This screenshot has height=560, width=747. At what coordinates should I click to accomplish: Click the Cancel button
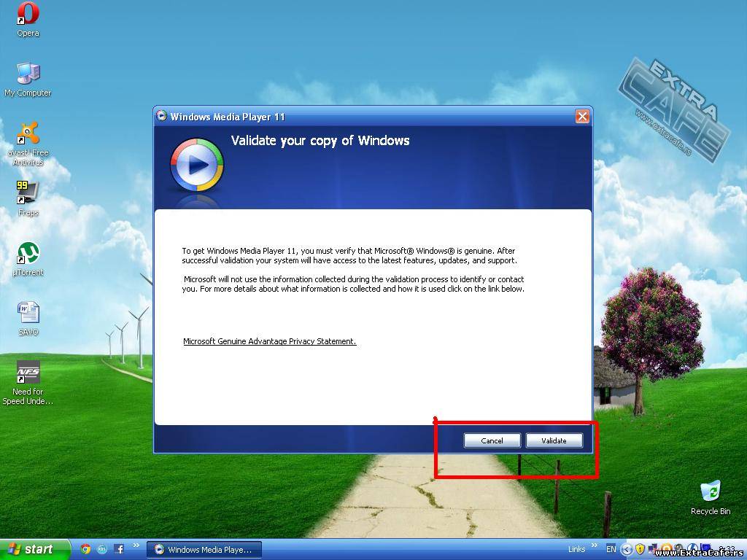[x=492, y=440]
